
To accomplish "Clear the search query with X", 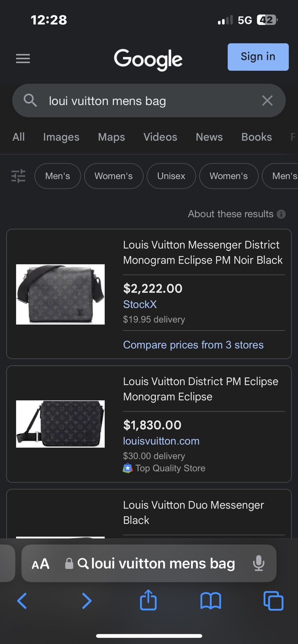I will pos(267,101).
